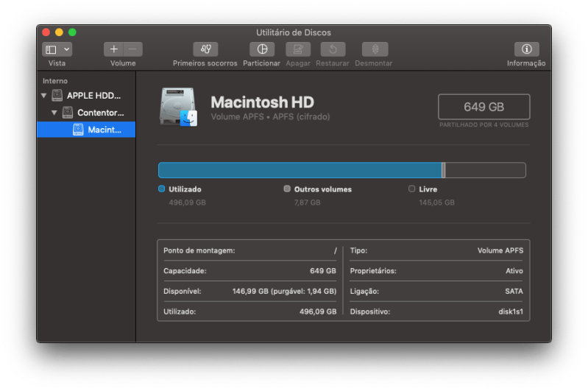Click the Ligação SATA value
Screen dimensions: 588x391
click(514, 291)
